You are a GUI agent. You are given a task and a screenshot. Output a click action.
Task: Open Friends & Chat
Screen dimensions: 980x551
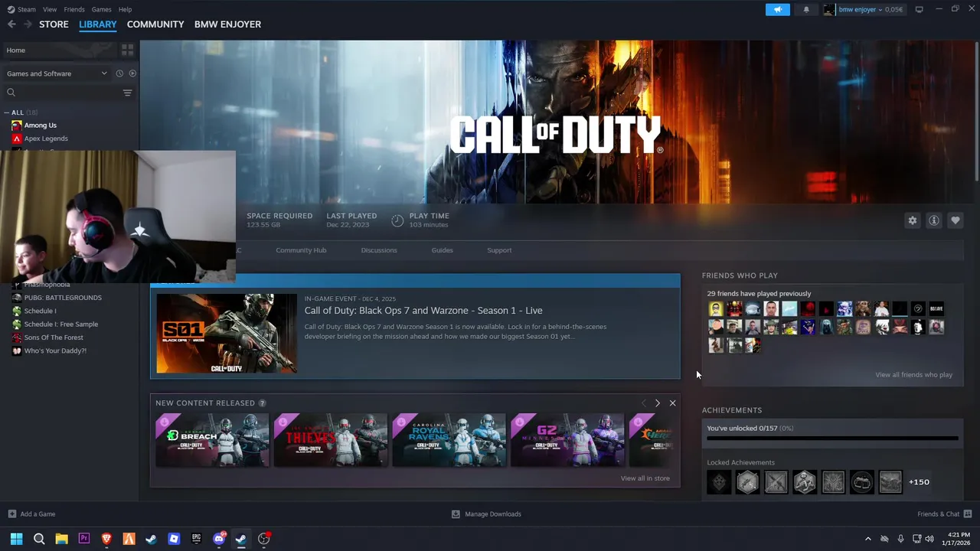pos(945,514)
